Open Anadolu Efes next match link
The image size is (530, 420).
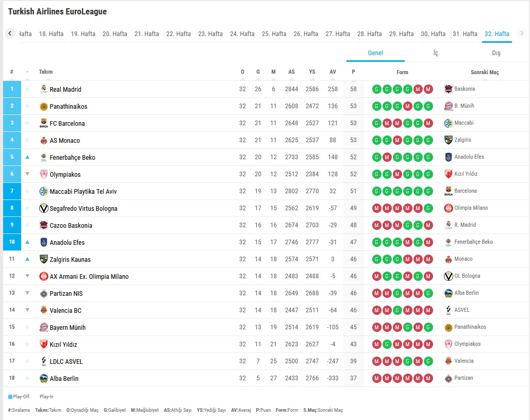(x=469, y=157)
